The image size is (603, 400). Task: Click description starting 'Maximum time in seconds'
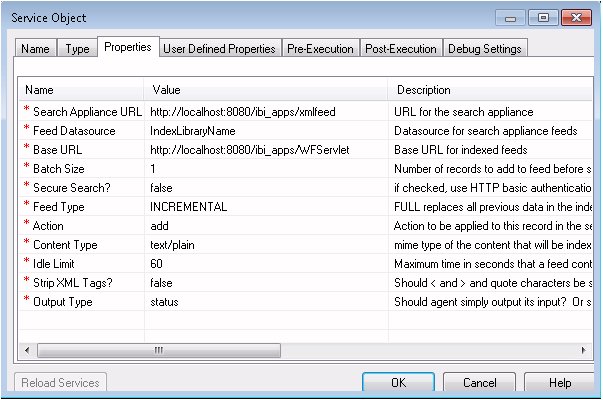coord(492,263)
